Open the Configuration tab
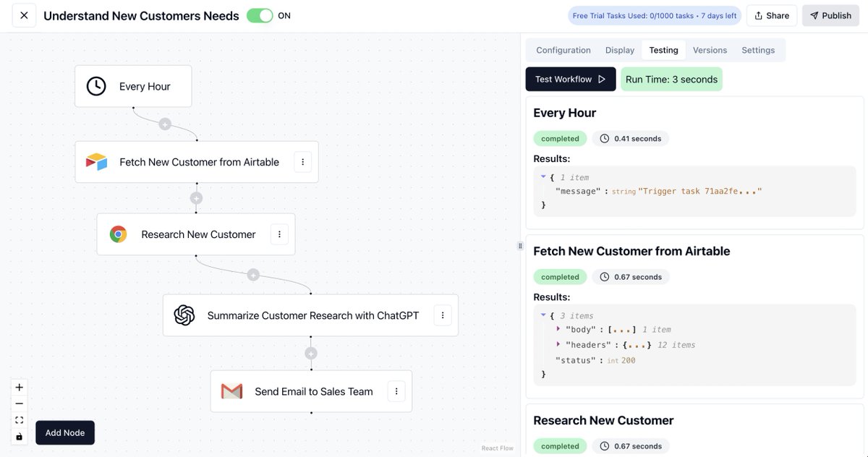This screenshot has height=457, width=868. [x=563, y=50]
